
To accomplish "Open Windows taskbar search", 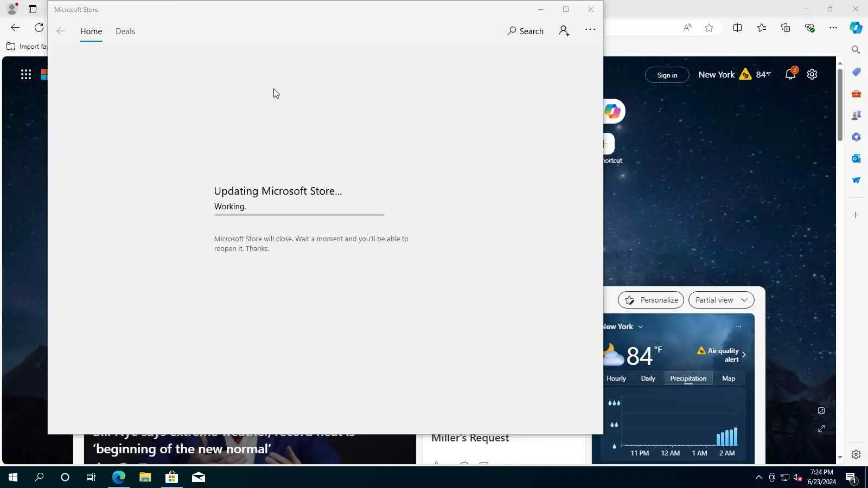I will (39, 477).
